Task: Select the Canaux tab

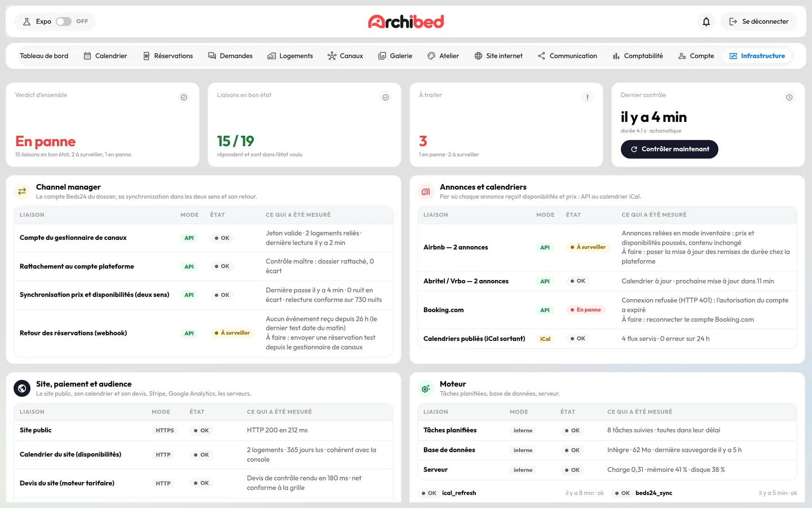Action: tap(345, 56)
